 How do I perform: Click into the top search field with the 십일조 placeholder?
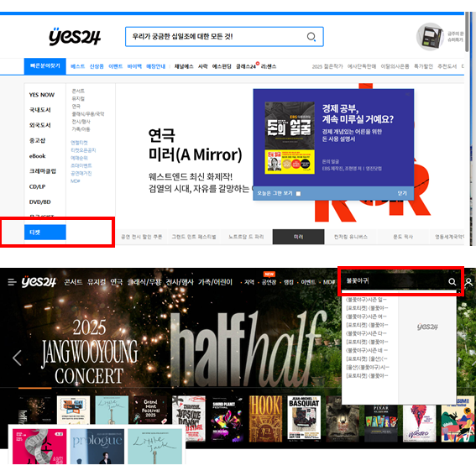(224, 37)
